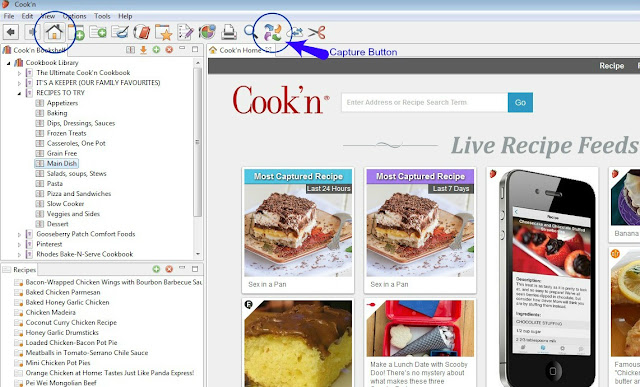Add a new browser tab icon

[76, 32]
